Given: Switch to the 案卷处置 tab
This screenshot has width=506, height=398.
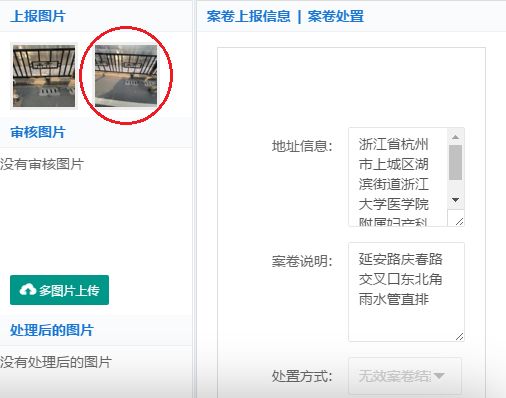Looking at the screenshot, I should 335,16.
